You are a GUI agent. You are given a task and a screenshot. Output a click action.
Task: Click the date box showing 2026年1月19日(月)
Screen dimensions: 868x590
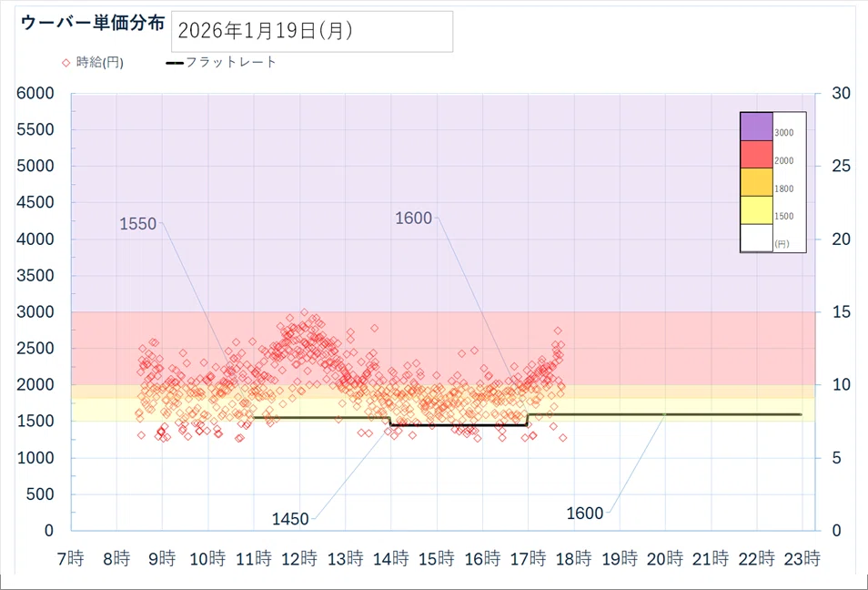[x=312, y=32]
